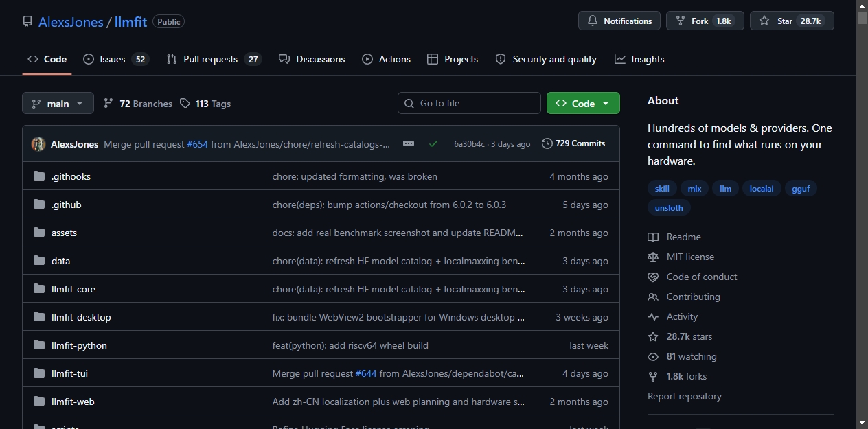The image size is (868, 429).
Task: Open the AlexsJones owner link
Action: click(x=71, y=21)
